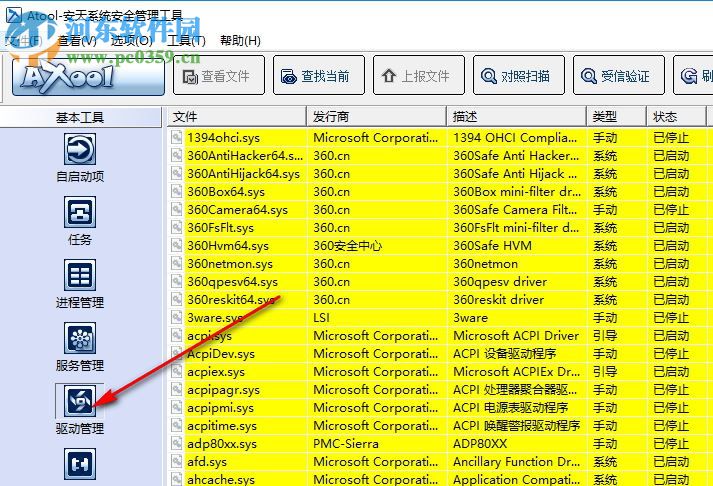Click the 360Safe HVM description cell

(x=492, y=246)
